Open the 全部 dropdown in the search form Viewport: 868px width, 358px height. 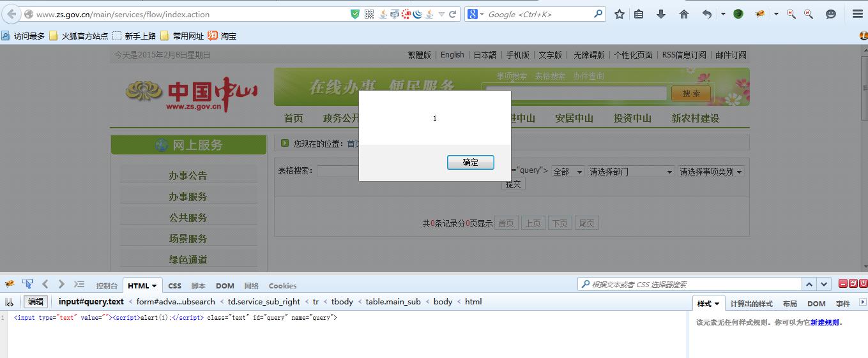click(x=568, y=171)
